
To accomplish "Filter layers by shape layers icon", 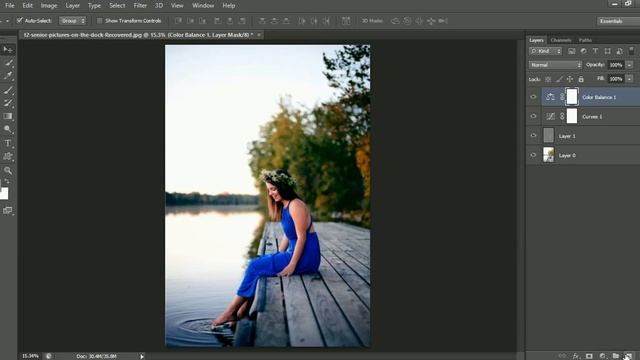I will point(607,51).
